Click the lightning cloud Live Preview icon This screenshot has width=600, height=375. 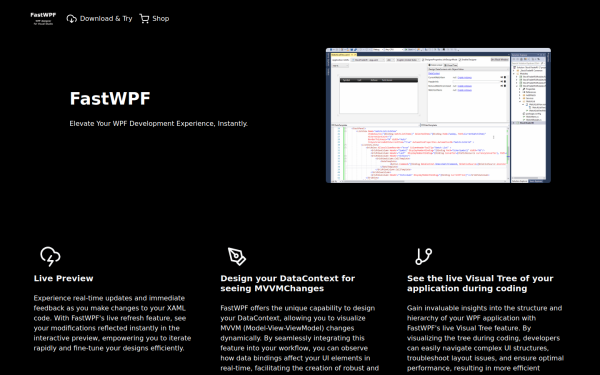click(x=50, y=256)
